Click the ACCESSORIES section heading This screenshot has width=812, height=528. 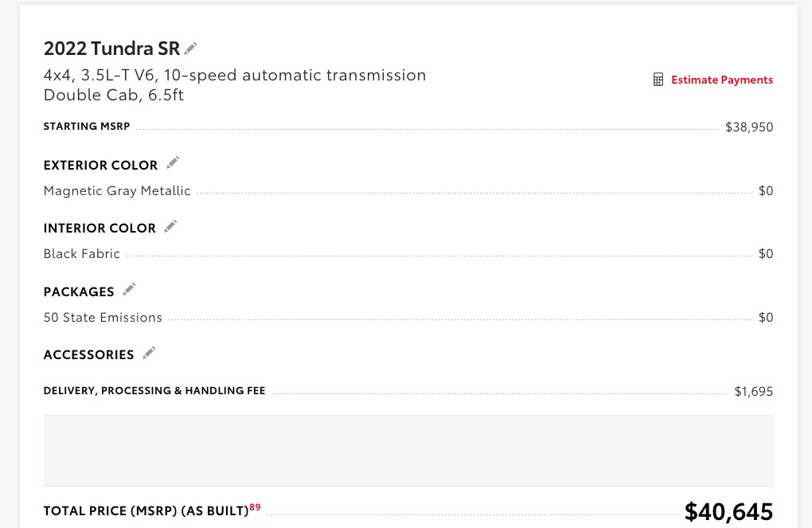[88, 355]
